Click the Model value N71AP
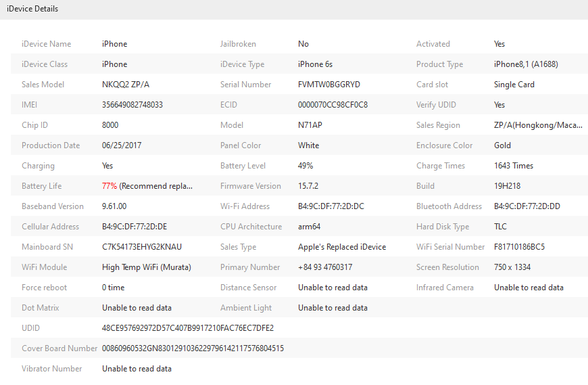Image resolution: width=588 pixels, height=385 pixels. point(310,125)
